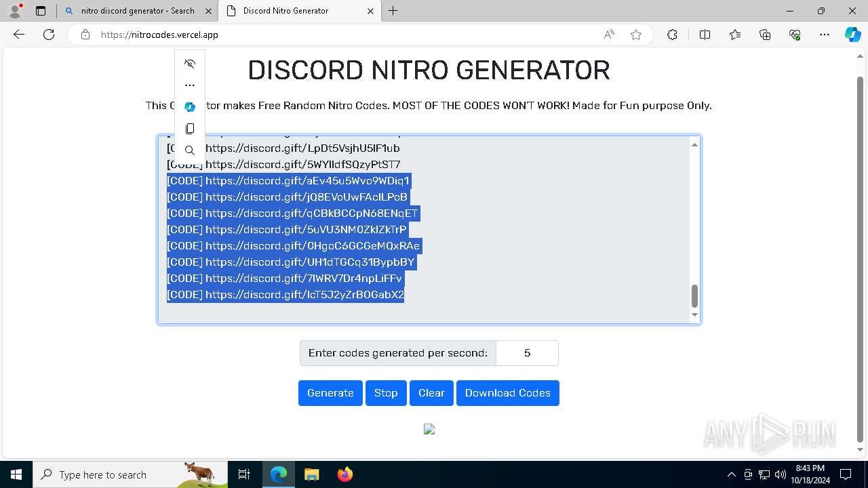Open the mini menu more options ellipsis
This screenshot has width=868, height=488.
(190, 85)
